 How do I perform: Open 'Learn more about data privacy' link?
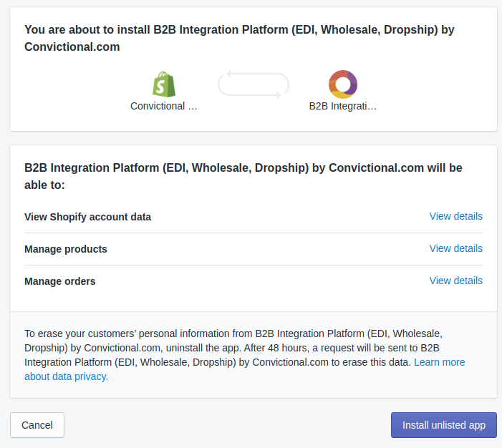[439, 362]
